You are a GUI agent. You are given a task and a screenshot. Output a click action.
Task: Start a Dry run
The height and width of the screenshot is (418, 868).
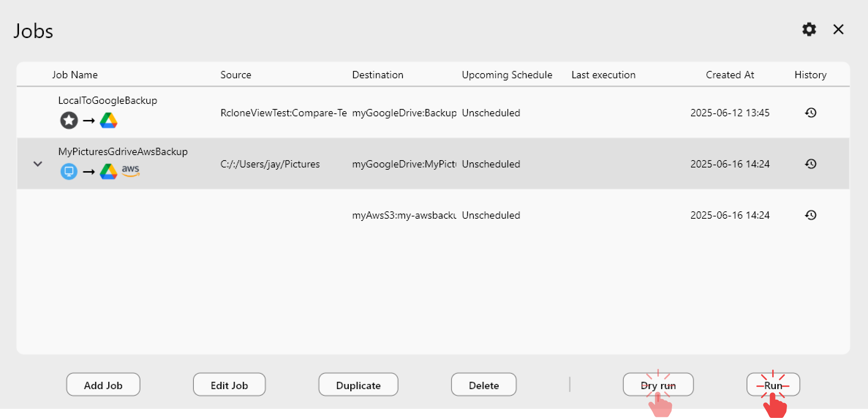[x=658, y=384]
